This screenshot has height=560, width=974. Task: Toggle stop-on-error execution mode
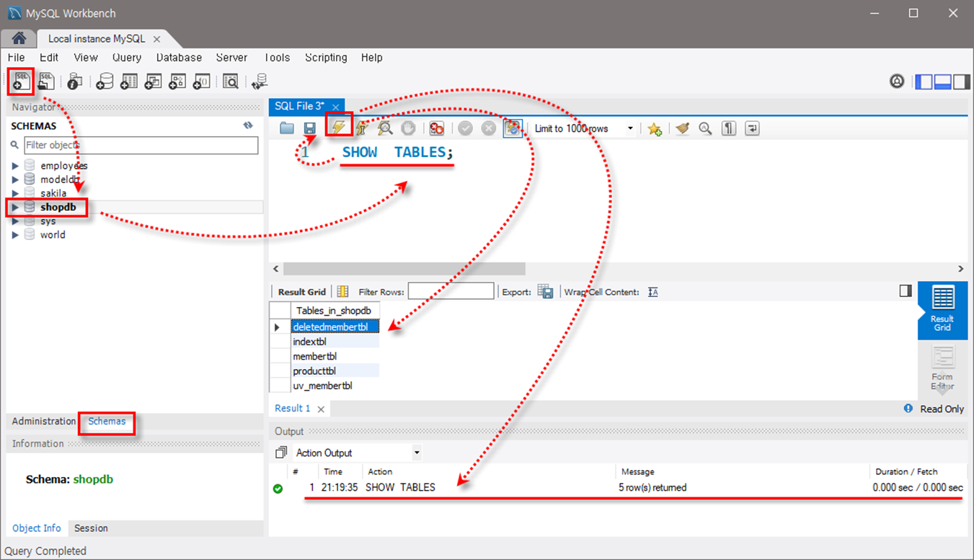click(436, 128)
